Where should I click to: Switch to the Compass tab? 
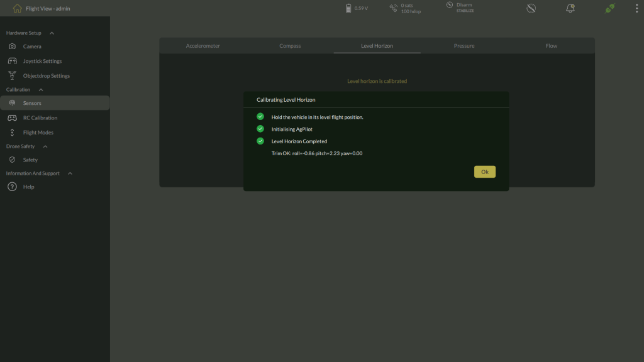[x=290, y=45]
